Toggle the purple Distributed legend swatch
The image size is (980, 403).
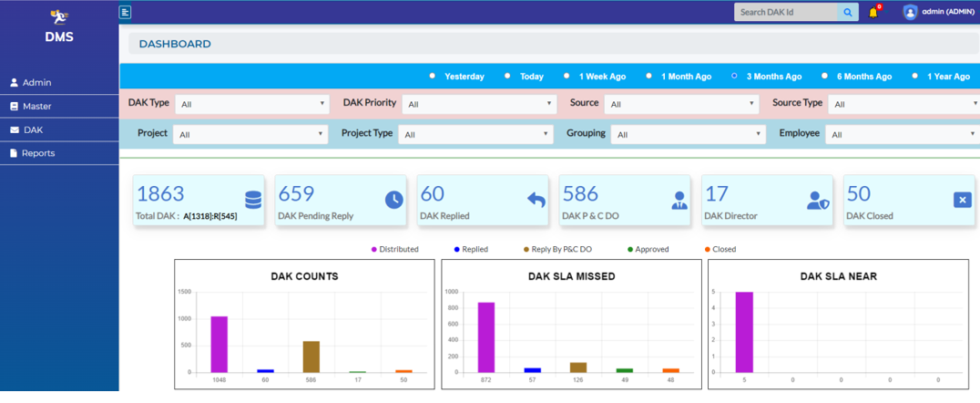(374, 249)
